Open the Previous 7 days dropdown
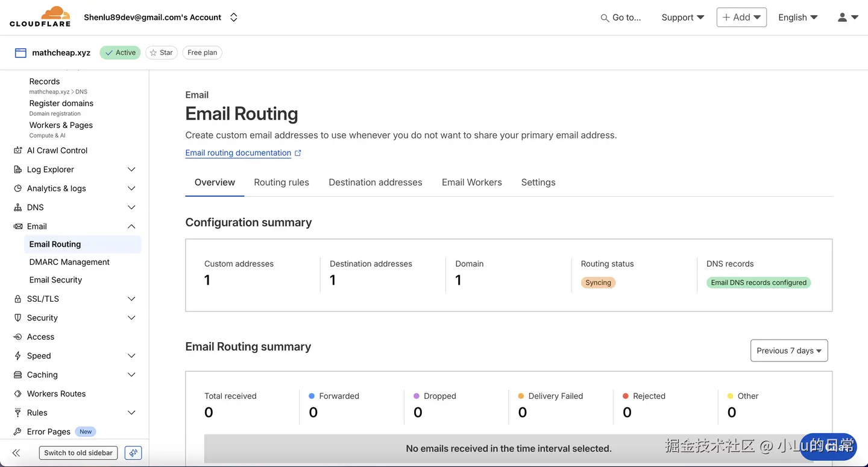 (788, 351)
